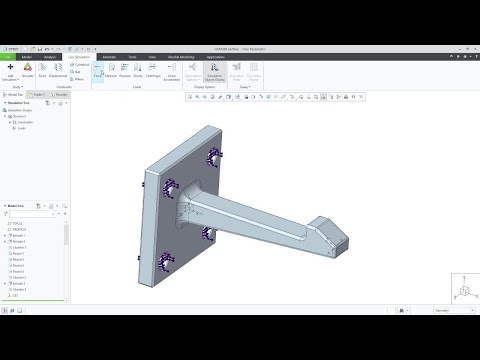480x360 pixels.
Task: Select the Loads node in Simulation Tree
Action: (19, 128)
